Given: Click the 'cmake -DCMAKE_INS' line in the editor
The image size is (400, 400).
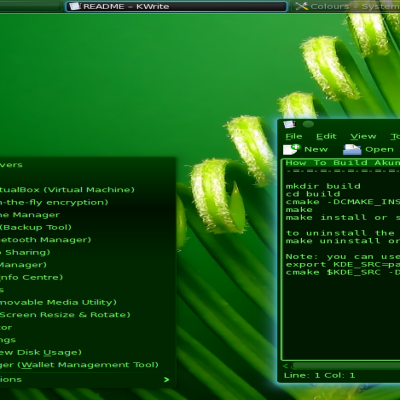Looking at the screenshot, I should pyautogui.click(x=343, y=202).
